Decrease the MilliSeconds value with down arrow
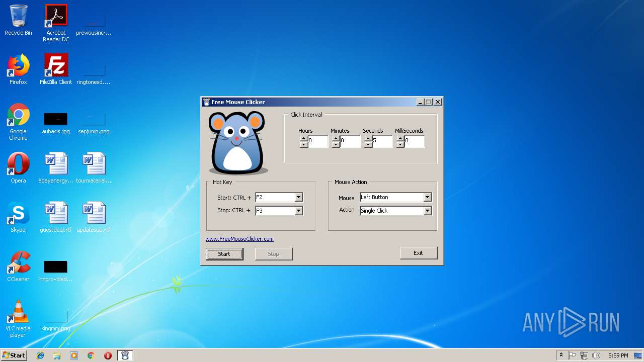Image resolution: width=644 pixels, height=362 pixels. tap(400, 144)
